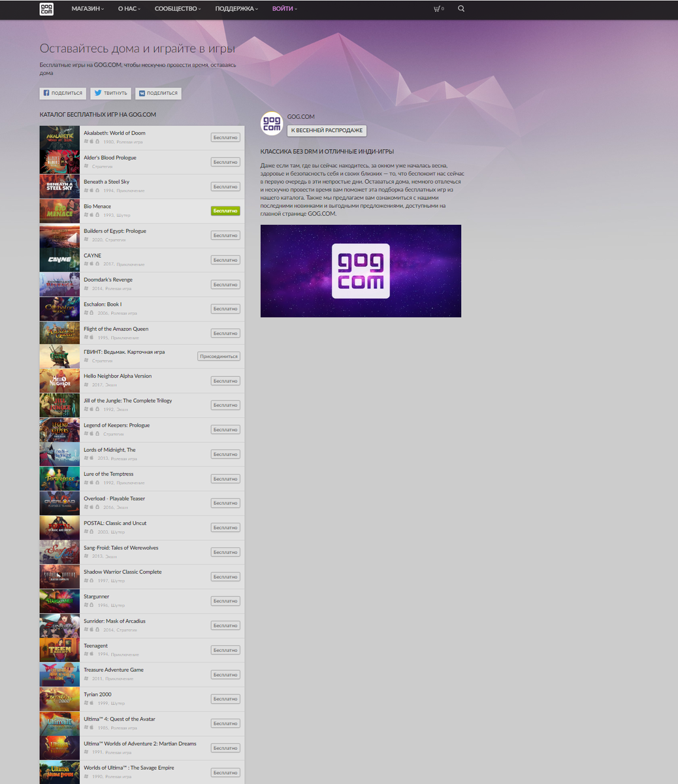Open the shopping cart icon

[436, 9]
